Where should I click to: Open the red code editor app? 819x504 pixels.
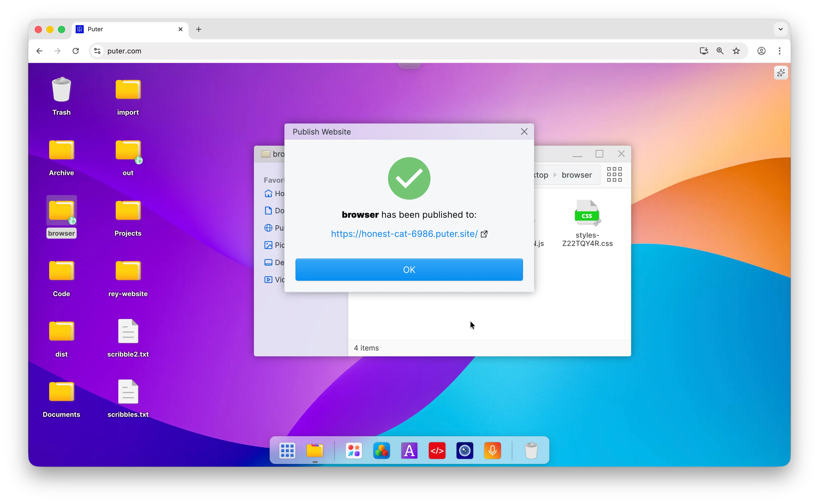[x=437, y=451]
